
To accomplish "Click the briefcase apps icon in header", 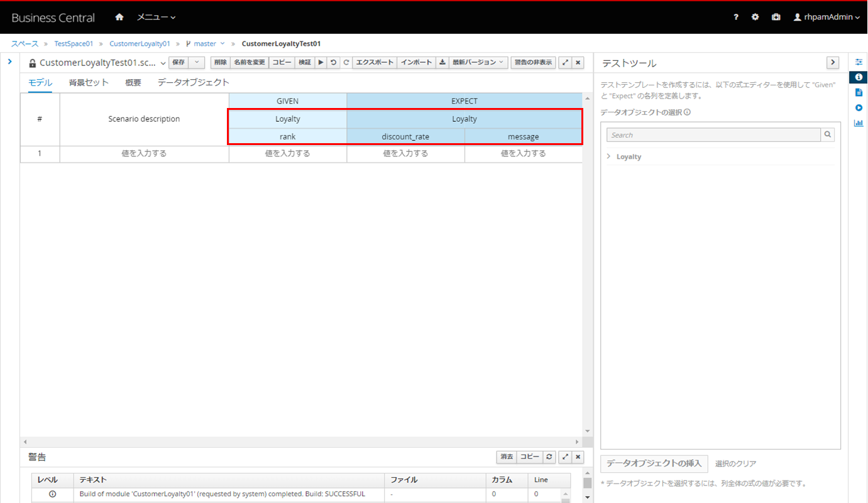I will click(776, 18).
